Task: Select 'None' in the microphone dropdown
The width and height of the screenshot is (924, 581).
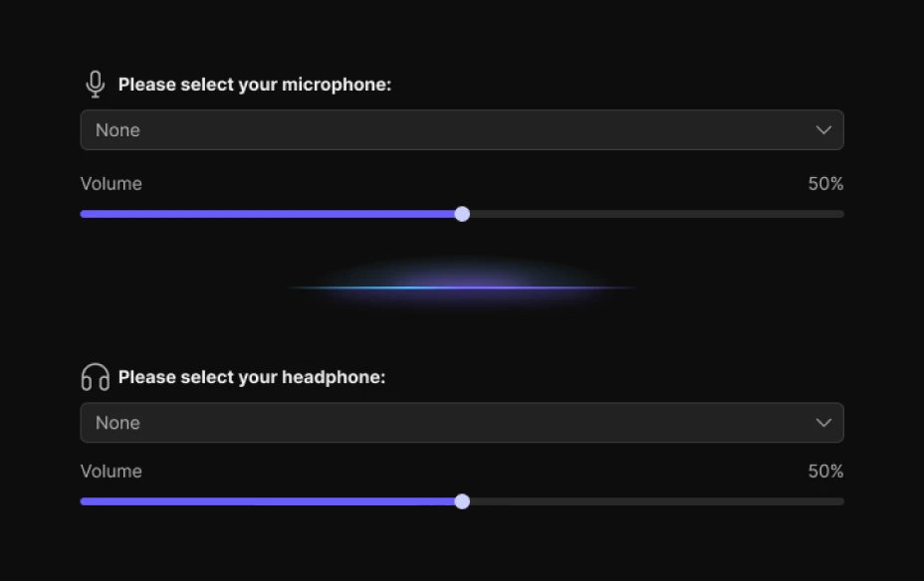Action: click(117, 129)
